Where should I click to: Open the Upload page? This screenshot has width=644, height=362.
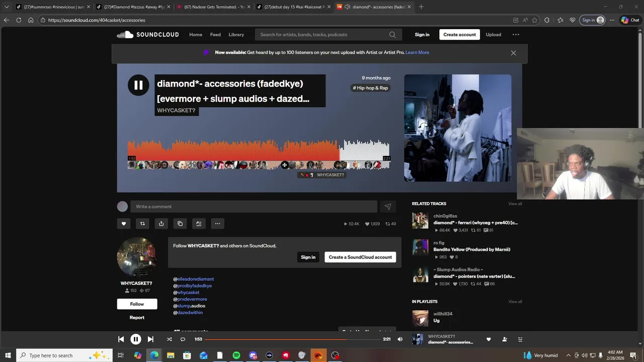tap(494, 35)
